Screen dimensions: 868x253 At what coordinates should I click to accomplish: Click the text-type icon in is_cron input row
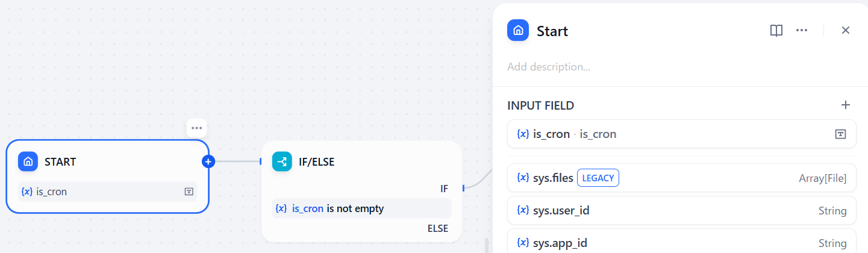pyautogui.click(x=840, y=134)
